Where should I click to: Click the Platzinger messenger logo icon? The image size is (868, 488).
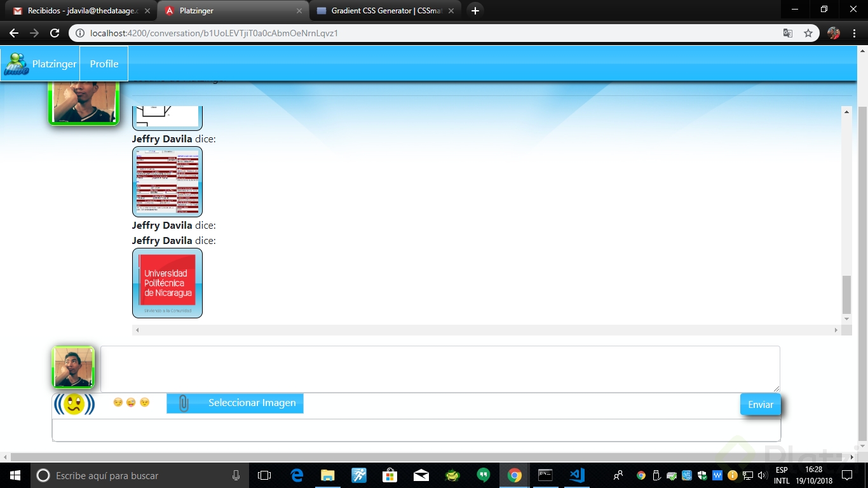pyautogui.click(x=16, y=64)
